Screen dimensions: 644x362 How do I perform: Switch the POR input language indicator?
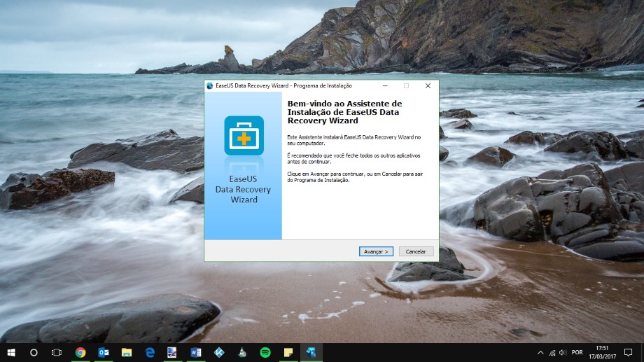pyautogui.click(x=577, y=352)
